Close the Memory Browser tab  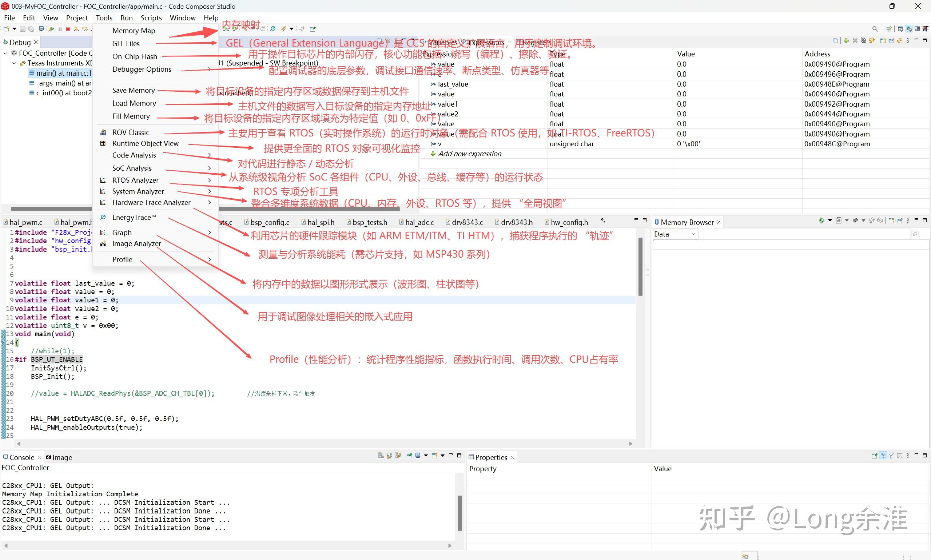pyautogui.click(x=719, y=222)
